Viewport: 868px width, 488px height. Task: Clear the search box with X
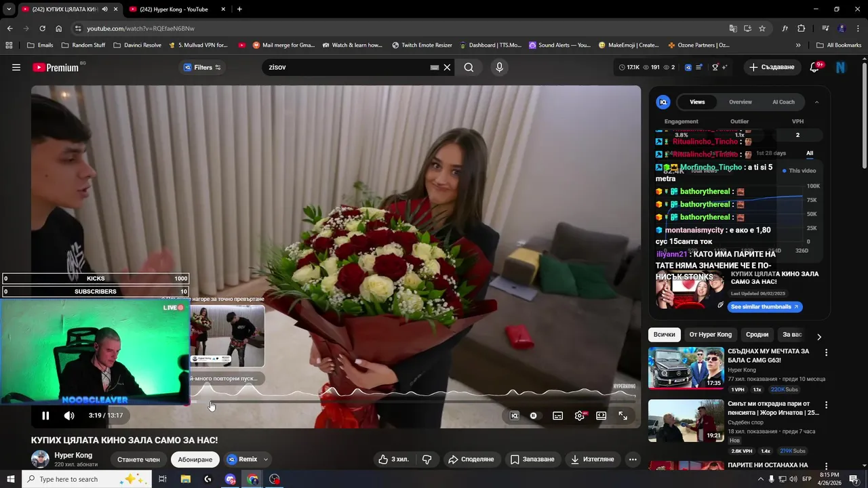(x=447, y=67)
